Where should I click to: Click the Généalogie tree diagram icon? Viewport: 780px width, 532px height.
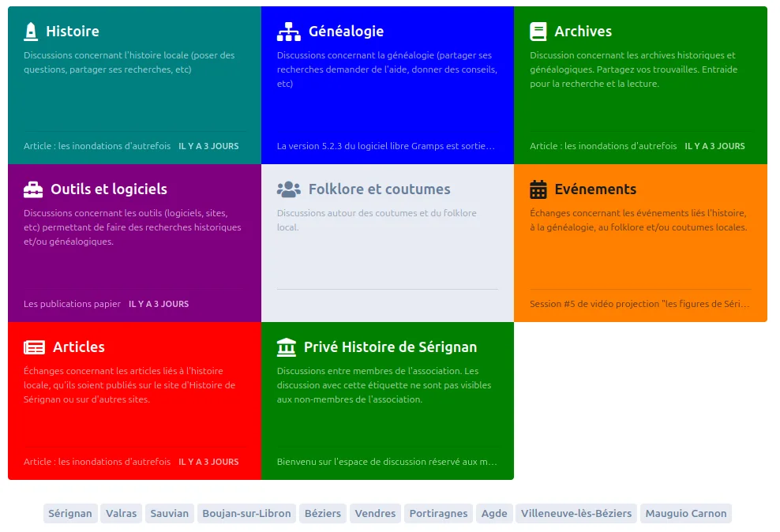[x=288, y=32]
